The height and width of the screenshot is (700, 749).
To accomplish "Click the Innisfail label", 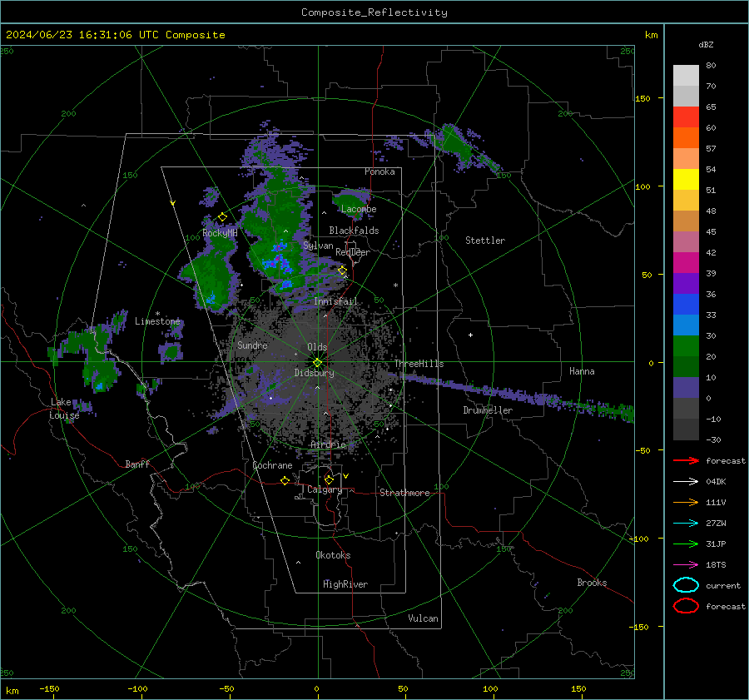I will pyautogui.click(x=335, y=301).
